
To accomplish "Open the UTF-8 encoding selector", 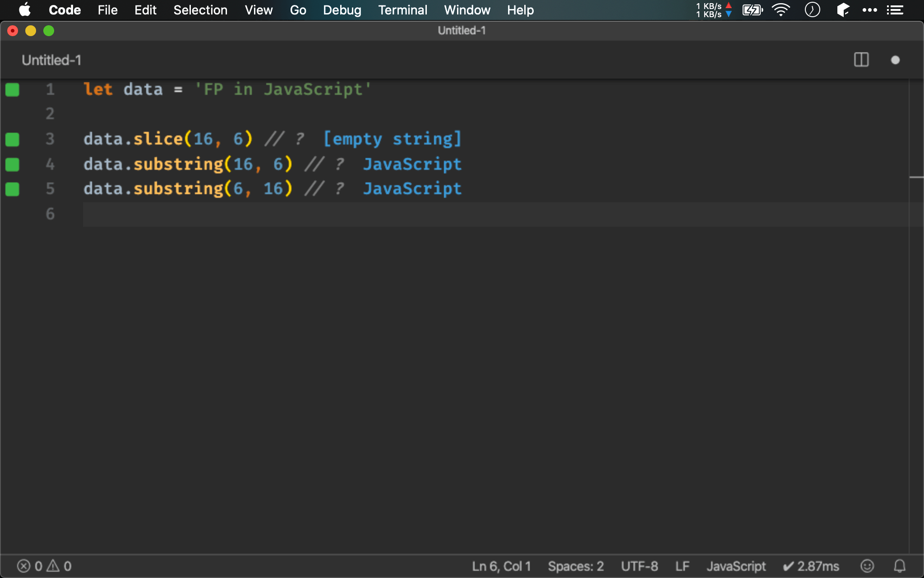I will [639, 566].
